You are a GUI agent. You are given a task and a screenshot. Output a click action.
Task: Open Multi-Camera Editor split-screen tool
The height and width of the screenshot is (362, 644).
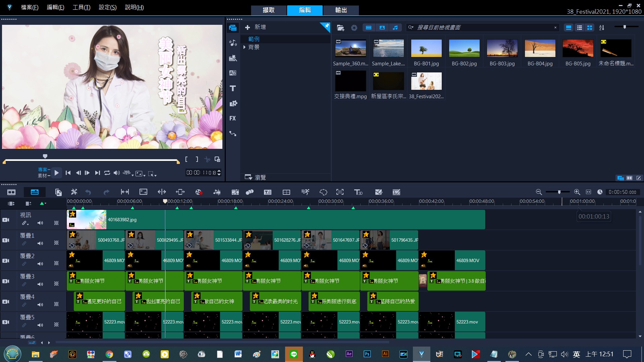click(286, 192)
